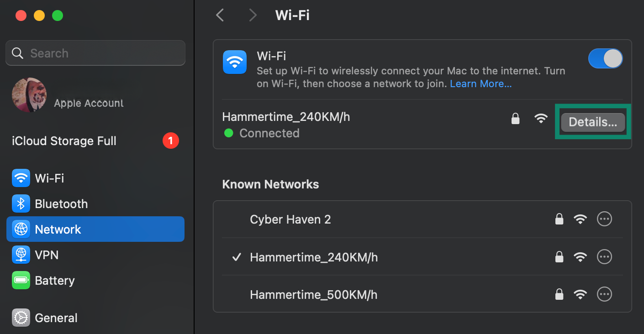Open options menu for Cyber Haven 2
644x334 pixels.
tap(604, 219)
